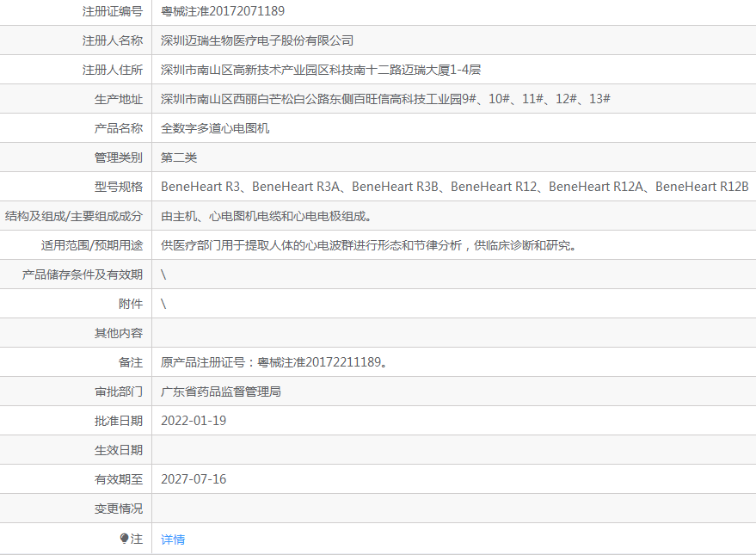The height and width of the screenshot is (555, 756).
Task: Select company name 深圳迈瑞生物医疗电子股份有限公司
Action: click(257, 40)
